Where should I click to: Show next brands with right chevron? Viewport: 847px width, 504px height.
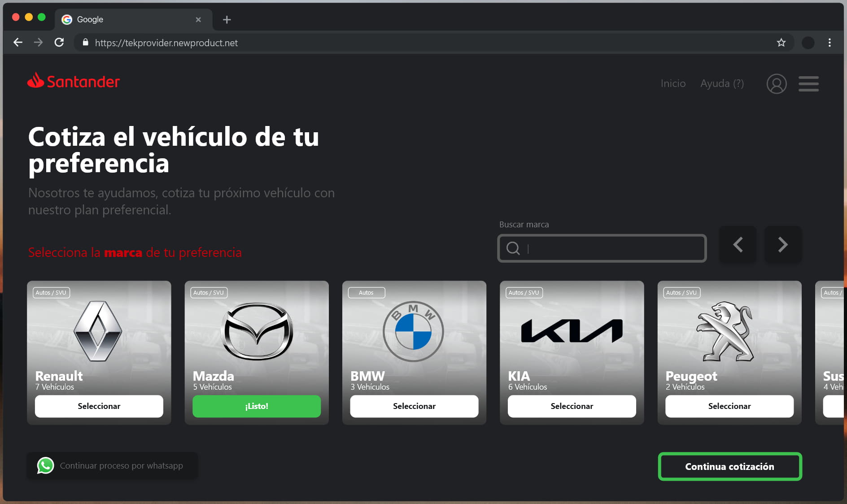782,245
